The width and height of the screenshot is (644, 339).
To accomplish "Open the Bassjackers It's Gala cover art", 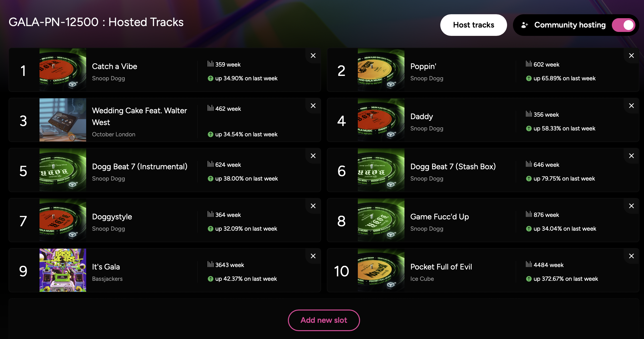I will pyautogui.click(x=63, y=270).
